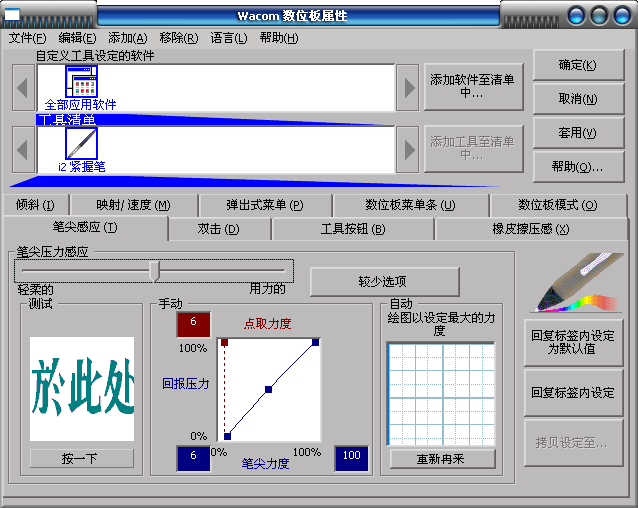This screenshot has width=638, height=508.
Task: Click the red 点取力度 value box
Action: click(x=193, y=324)
